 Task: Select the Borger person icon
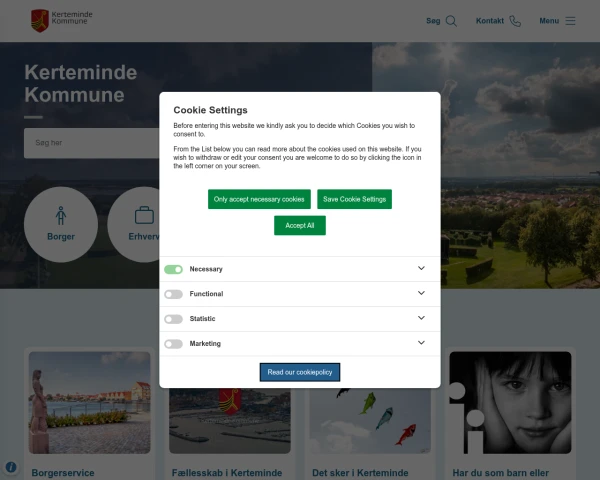(x=61, y=215)
